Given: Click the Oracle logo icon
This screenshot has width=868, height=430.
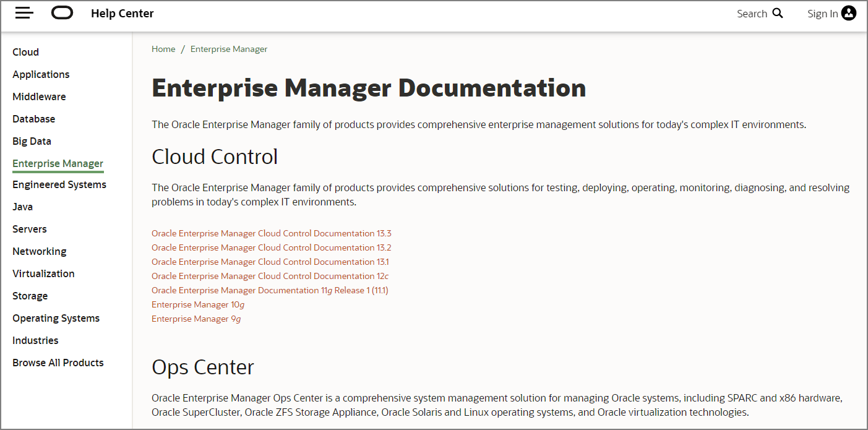Looking at the screenshot, I should tap(62, 13).
